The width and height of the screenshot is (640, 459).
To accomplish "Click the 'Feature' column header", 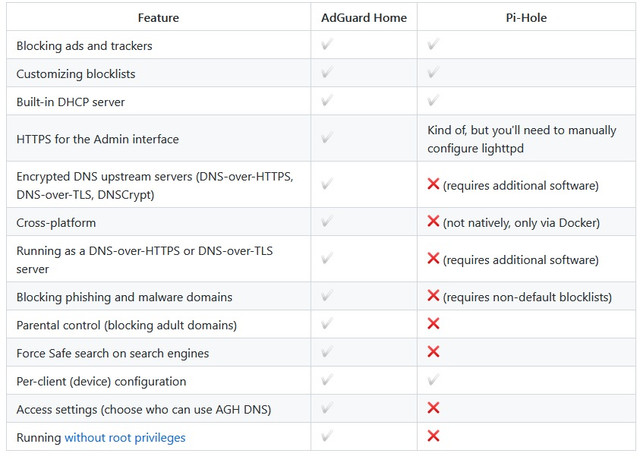I will point(159,17).
